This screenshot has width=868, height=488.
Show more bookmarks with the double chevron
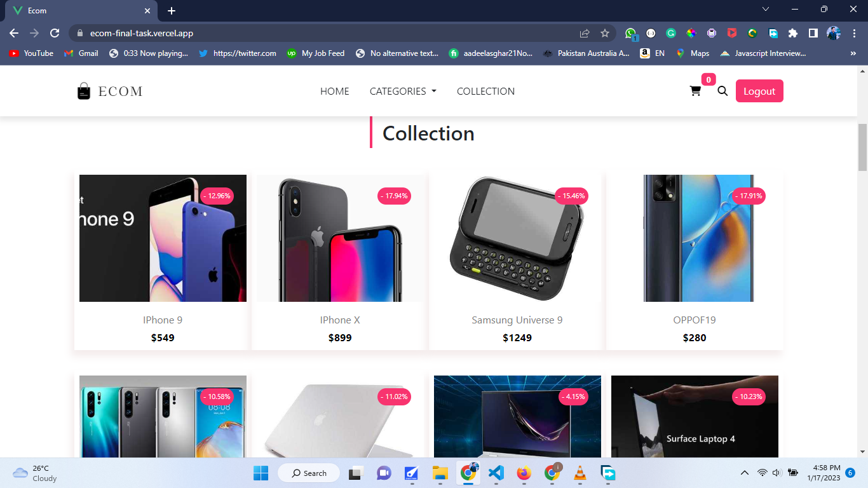click(x=853, y=53)
